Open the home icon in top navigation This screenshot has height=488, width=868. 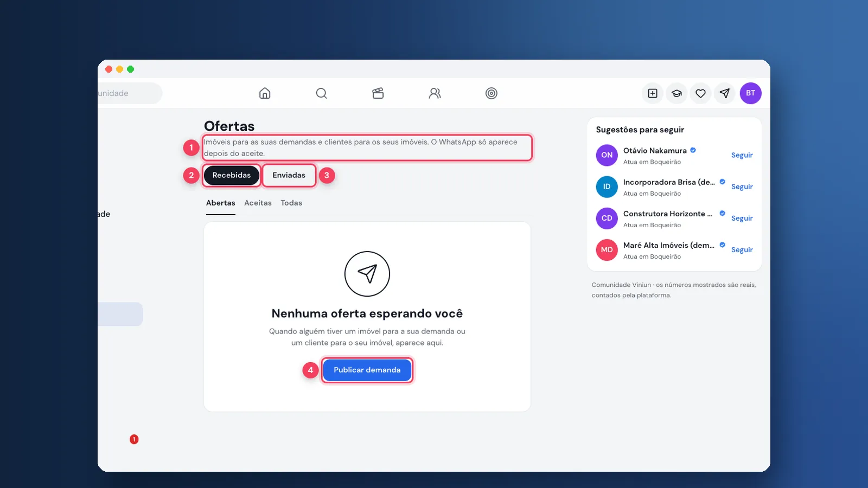coord(265,93)
